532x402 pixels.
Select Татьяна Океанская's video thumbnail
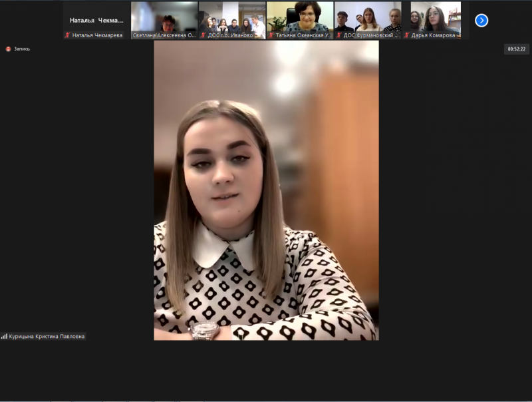(x=300, y=17)
